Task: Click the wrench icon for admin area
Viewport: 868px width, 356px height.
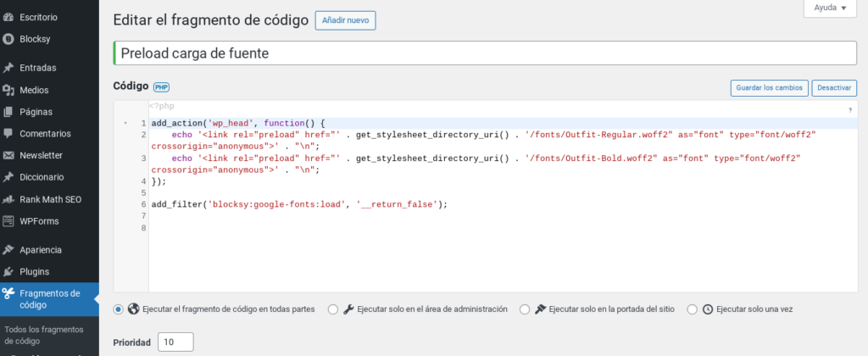Action: point(348,309)
